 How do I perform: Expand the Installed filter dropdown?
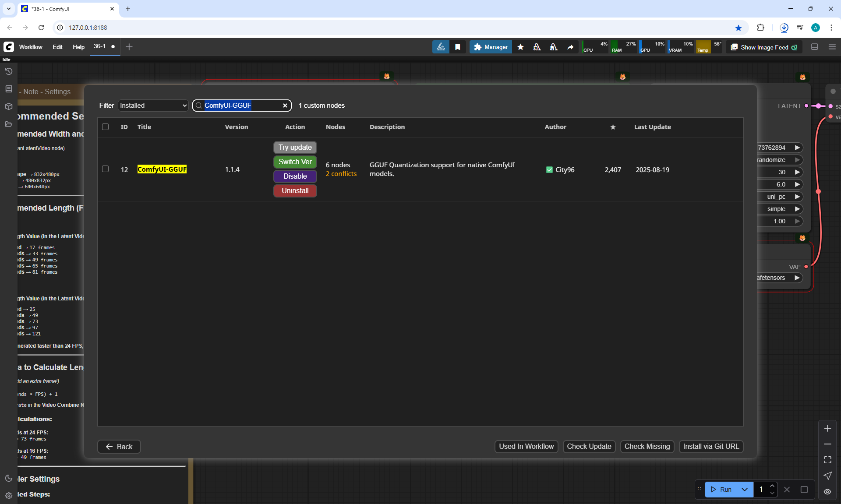click(153, 106)
